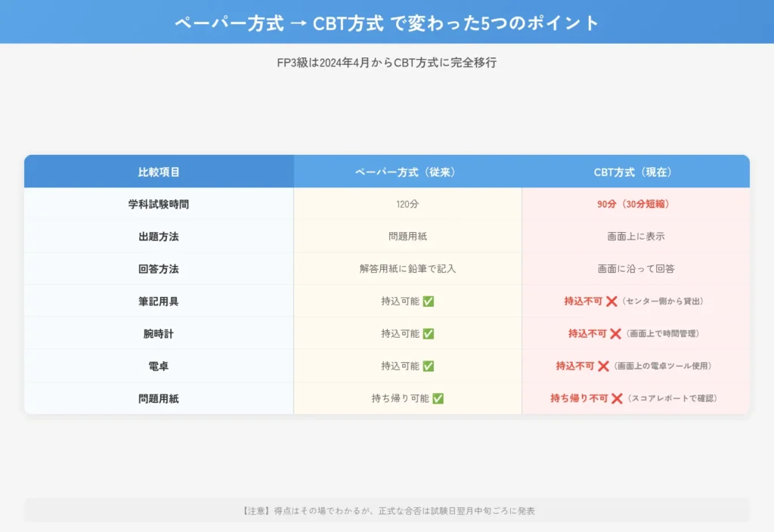The image size is (774, 532).
Task: Click the 回答方法 row label
Action: 159,268
